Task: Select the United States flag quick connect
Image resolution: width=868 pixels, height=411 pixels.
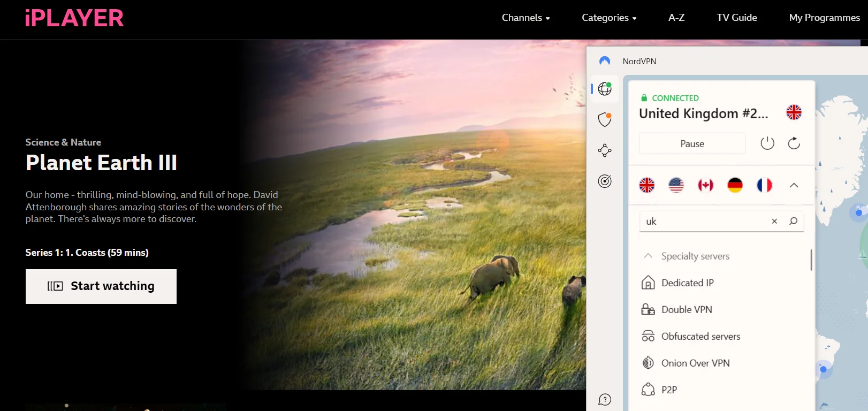Action: [x=676, y=185]
